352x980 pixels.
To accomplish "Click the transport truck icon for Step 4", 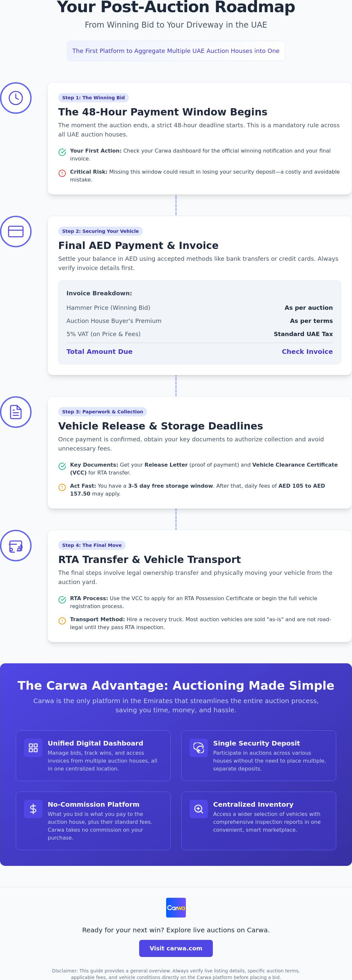I will tap(15, 546).
